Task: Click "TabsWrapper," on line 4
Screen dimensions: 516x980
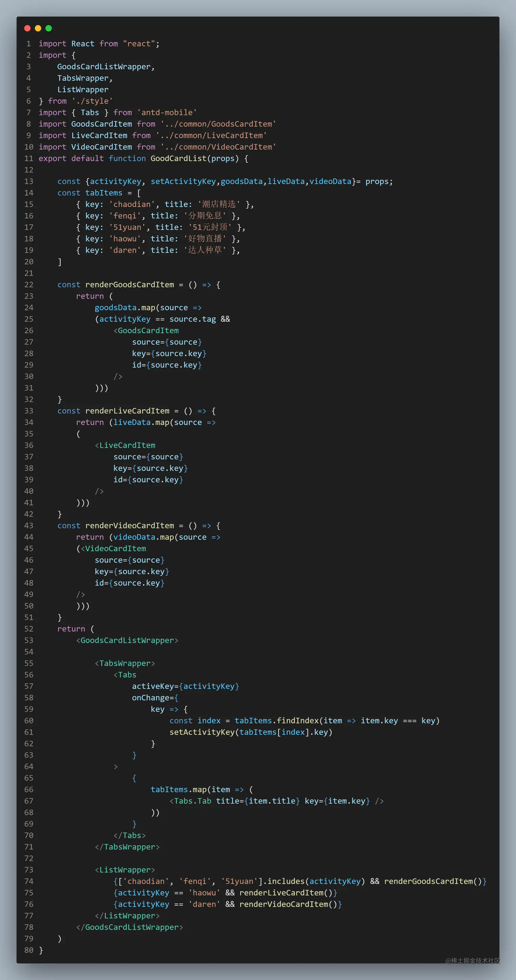Action: click(85, 78)
